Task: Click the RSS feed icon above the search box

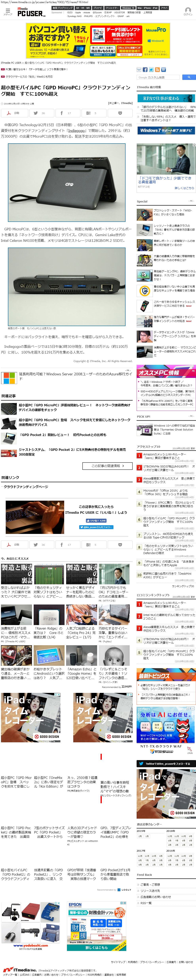Action: click(157, 70)
